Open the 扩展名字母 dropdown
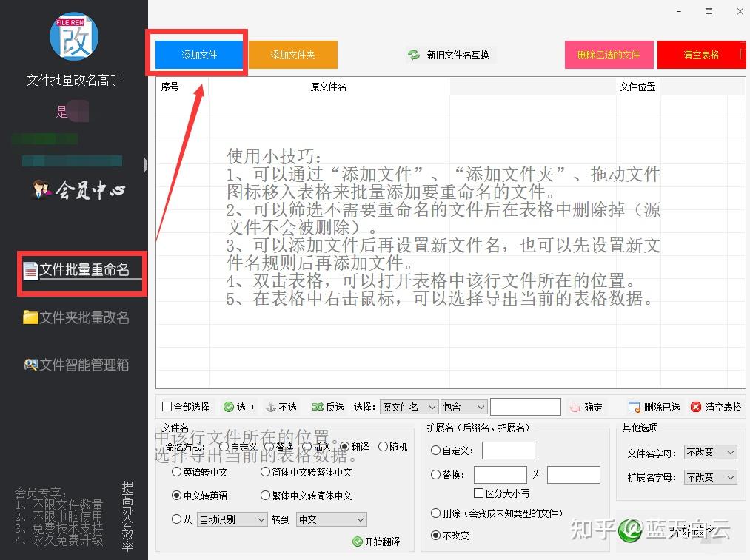 [x=710, y=477]
